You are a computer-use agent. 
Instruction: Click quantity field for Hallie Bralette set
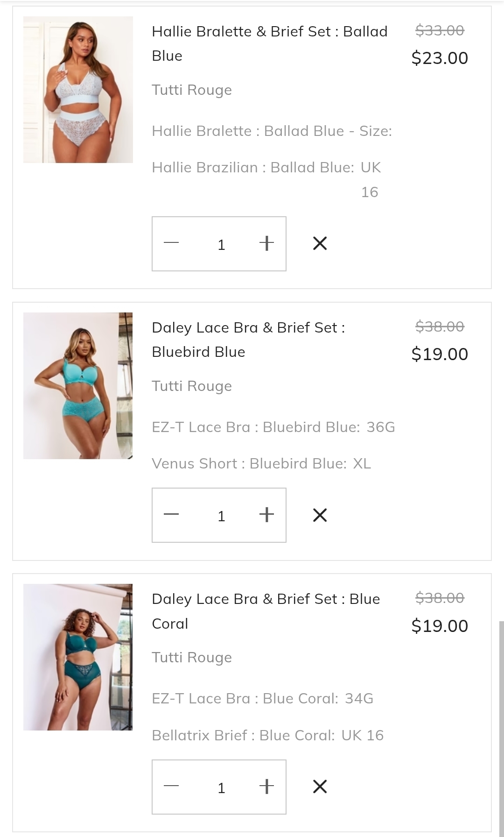click(x=221, y=244)
